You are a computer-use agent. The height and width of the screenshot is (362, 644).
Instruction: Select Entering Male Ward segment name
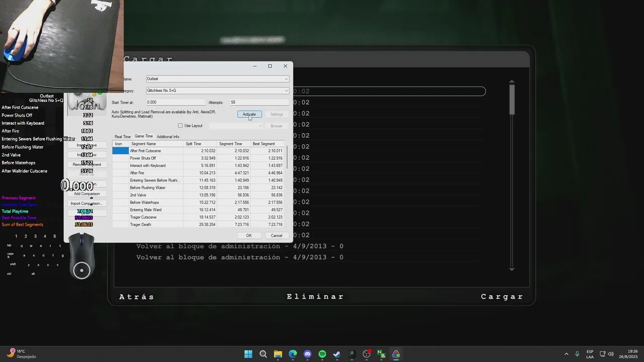click(156, 210)
